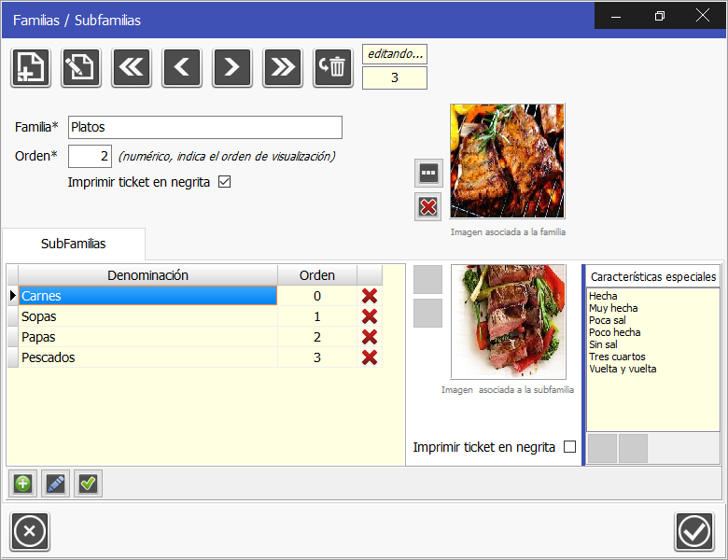
Task: Browse for family image with ellipsis button
Action: point(428,174)
